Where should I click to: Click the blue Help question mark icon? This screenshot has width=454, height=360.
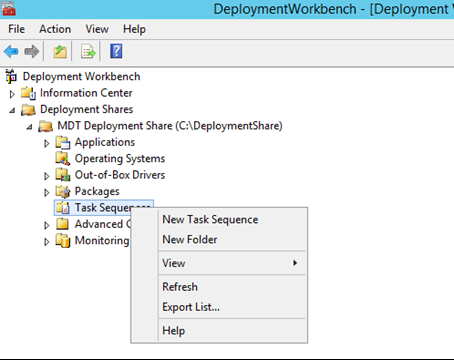click(x=116, y=51)
